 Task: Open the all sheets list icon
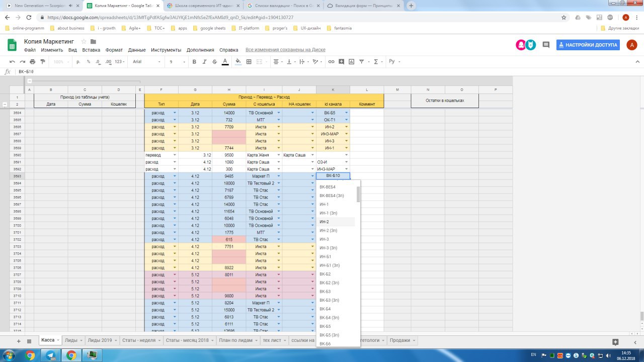(x=29, y=341)
